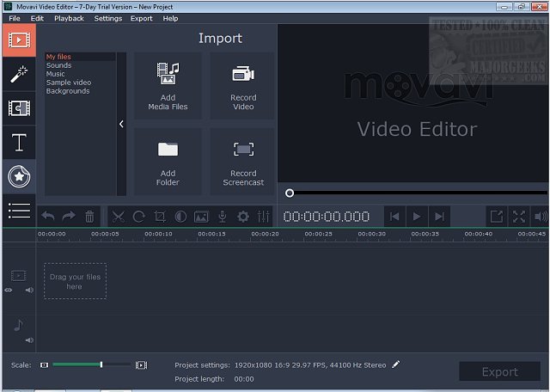Select Backgrounds category
The width and height of the screenshot is (550, 392).
[x=68, y=91]
